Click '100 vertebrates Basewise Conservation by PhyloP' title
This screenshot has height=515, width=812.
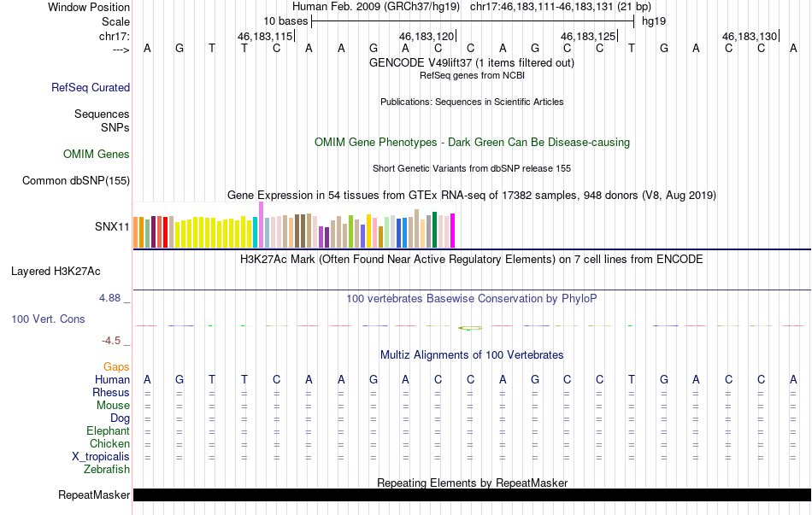point(472,299)
